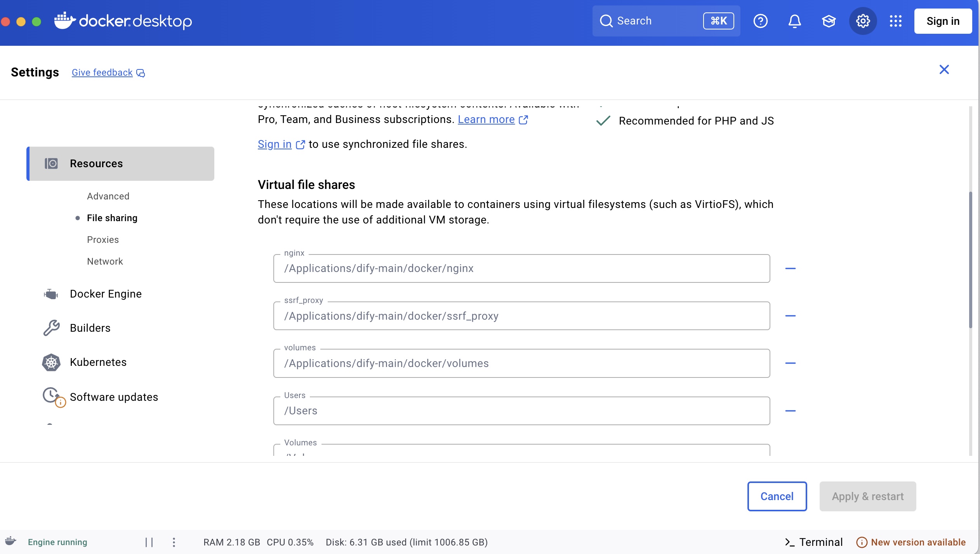This screenshot has height=554, width=980.
Task: Open the engine options kebab menu
Action: coord(174,542)
